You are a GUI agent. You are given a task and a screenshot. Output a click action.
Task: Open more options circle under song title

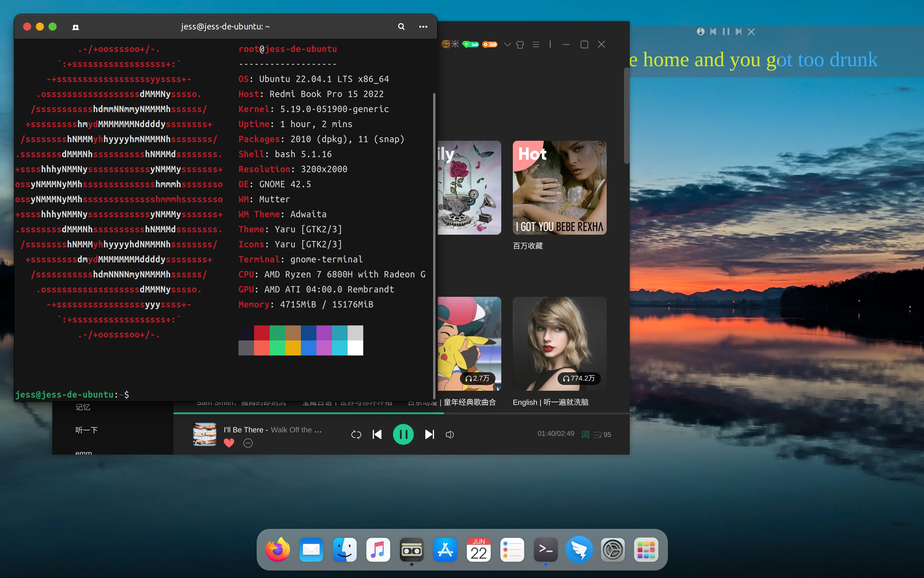tap(248, 443)
